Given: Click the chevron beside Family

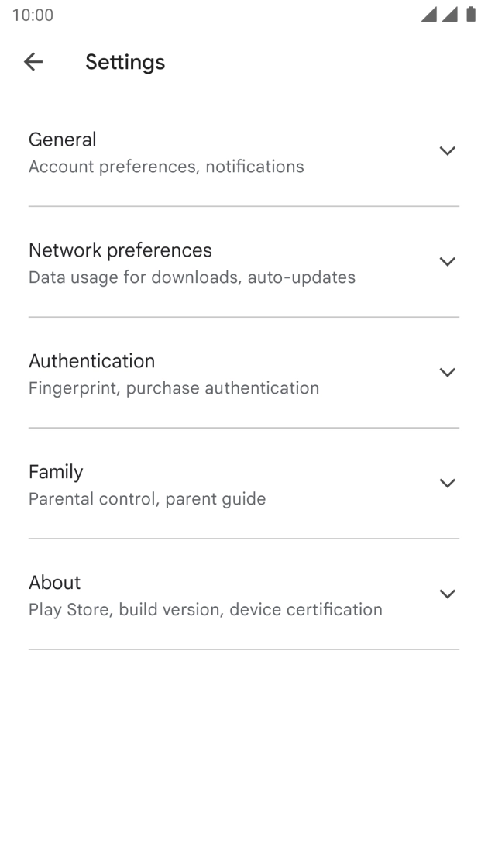Looking at the screenshot, I should coord(448,483).
